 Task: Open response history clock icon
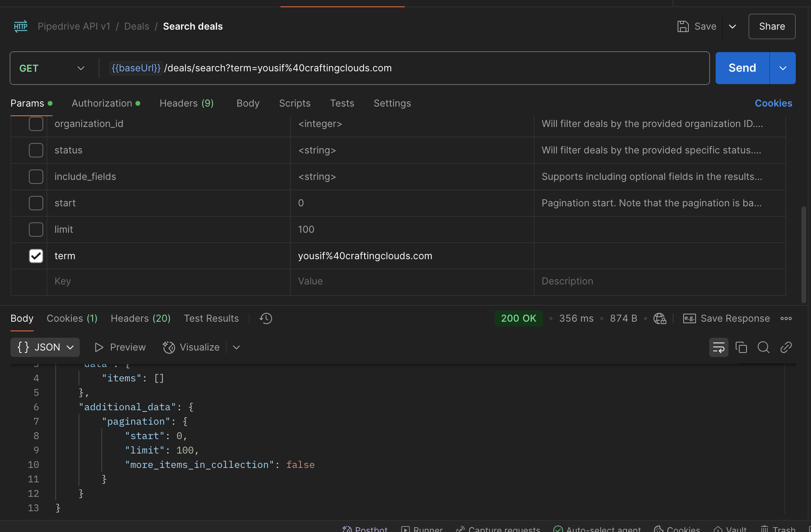click(266, 318)
